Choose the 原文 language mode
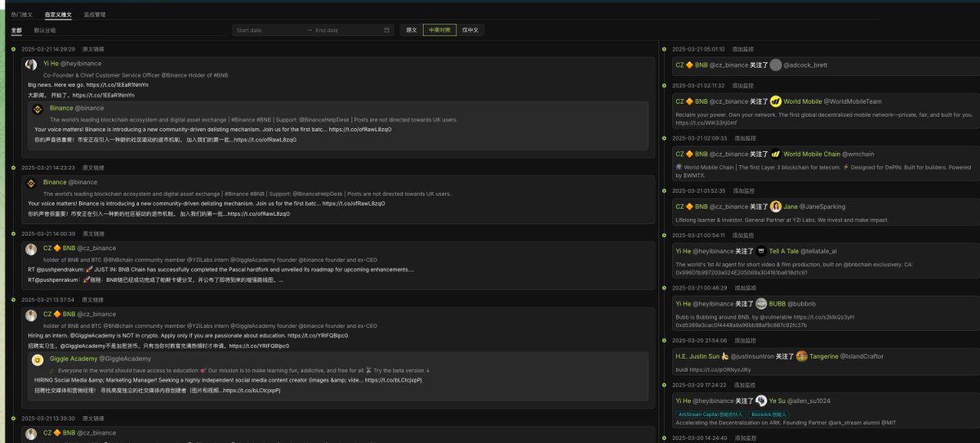This screenshot has height=443, width=980. coord(411,30)
